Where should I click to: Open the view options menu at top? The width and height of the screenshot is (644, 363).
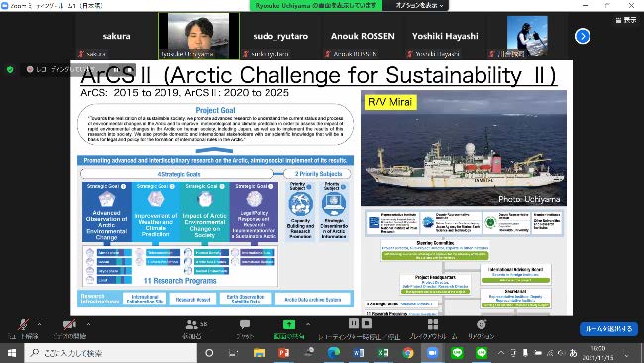[419, 5]
